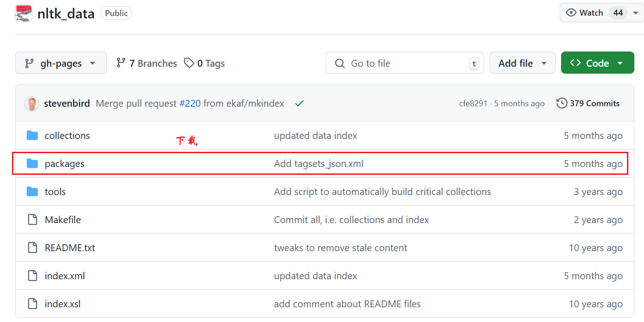This screenshot has height=322, width=644.
Task: Open the collections folder
Action: coord(67,136)
